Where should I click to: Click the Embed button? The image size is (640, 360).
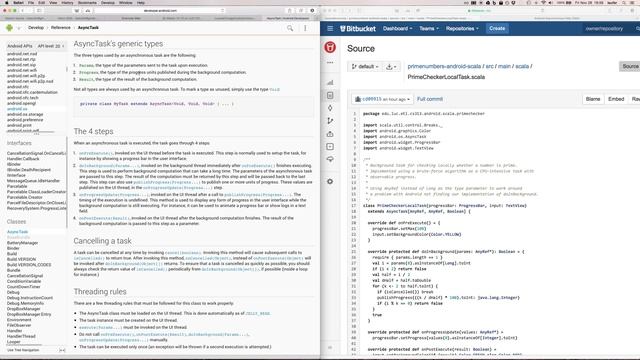[616, 99]
